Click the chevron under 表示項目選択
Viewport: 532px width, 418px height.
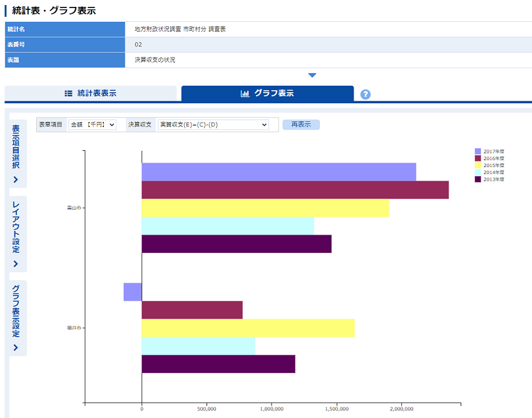click(16, 180)
